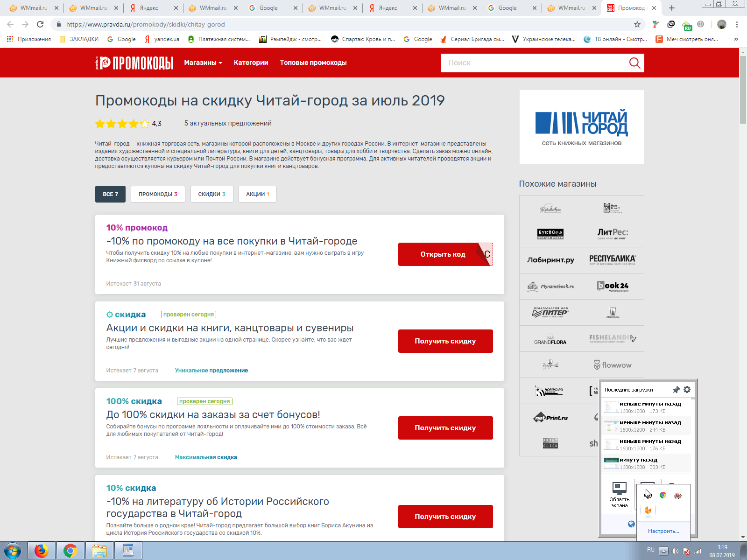
Task: Open the netPrint.ru similar store
Action: tap(550, 418)
